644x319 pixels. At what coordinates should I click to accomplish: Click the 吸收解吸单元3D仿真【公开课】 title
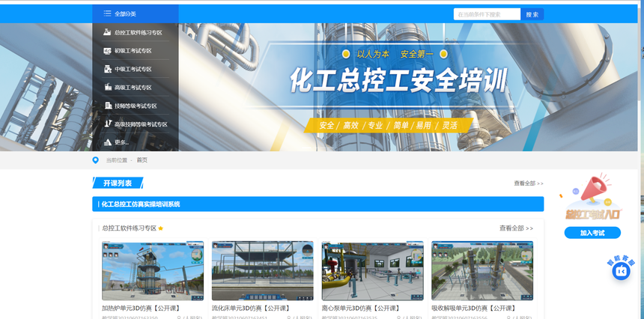coord(473,308)
